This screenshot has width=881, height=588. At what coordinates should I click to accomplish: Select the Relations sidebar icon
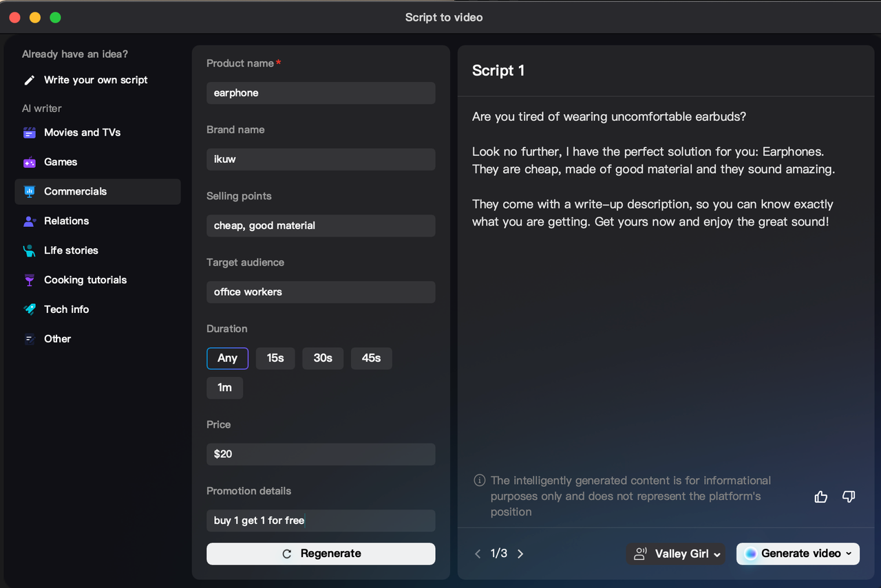30,221
